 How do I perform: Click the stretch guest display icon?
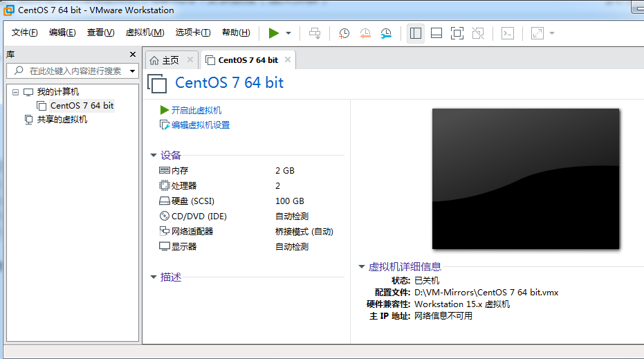click(x=537, y=33)
